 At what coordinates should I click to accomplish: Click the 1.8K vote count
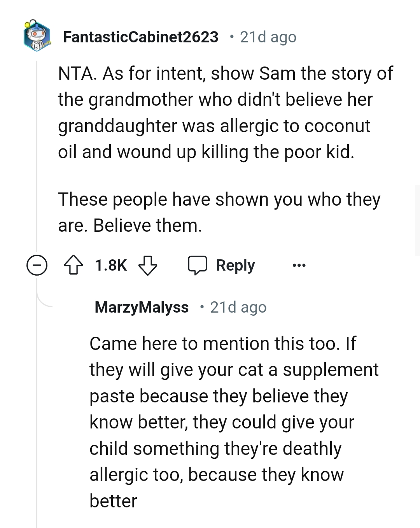(x=110, y=265)
